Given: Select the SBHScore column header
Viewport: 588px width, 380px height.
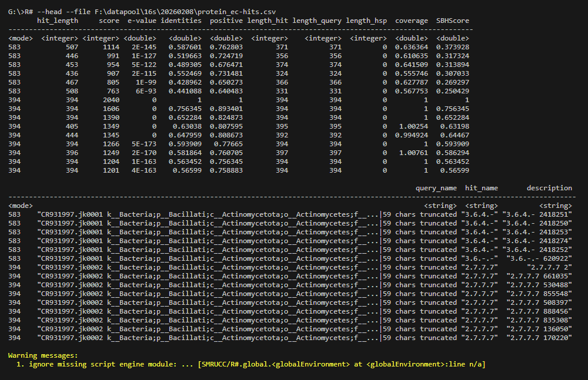Looking at the screenshot, I should pyautogui.click(x=452, y=21).
